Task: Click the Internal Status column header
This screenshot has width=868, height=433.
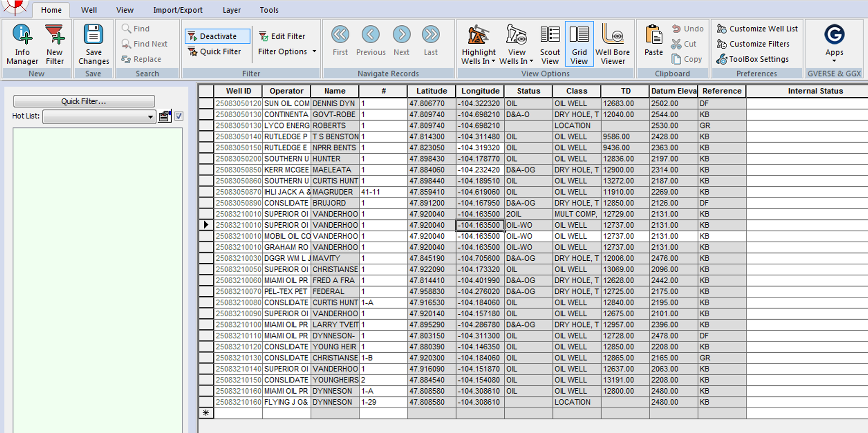Action: 807,91
